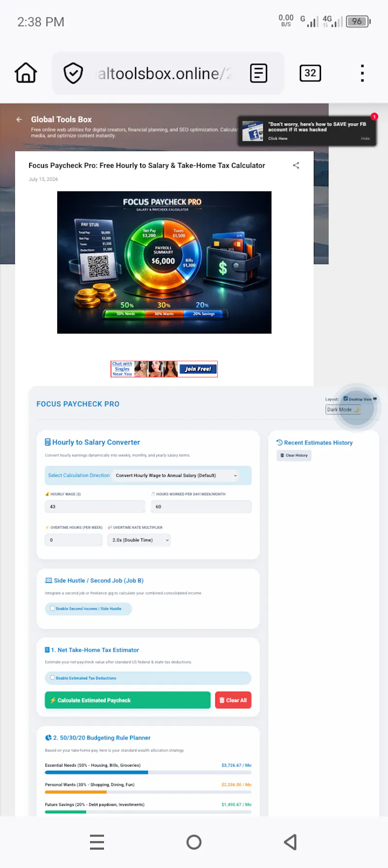Click the pie chart icon of Budgeting Planner
The width and height of the screenshot is (388, 868).
[48, 738]
